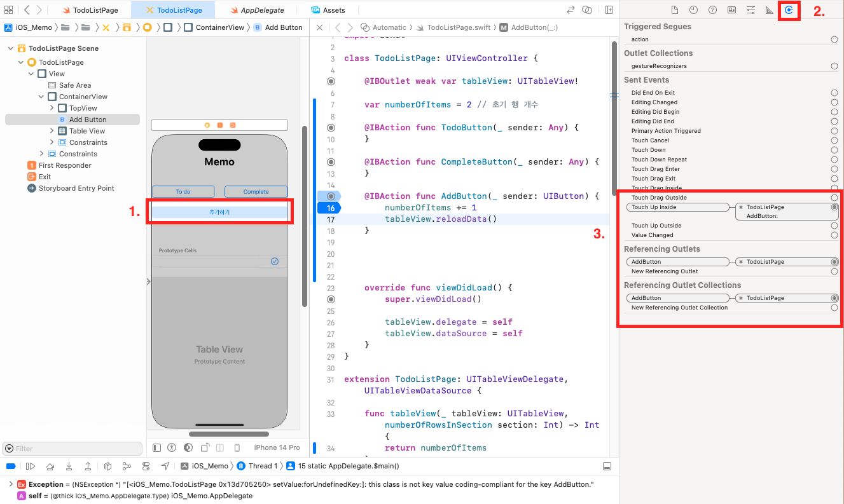Select the iPhone 14 Pro device label
844x504 pixels.
(277, 447)
